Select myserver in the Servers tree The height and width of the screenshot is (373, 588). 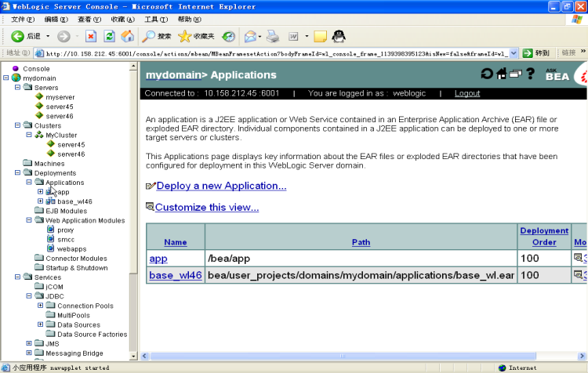tap(60, 97)
